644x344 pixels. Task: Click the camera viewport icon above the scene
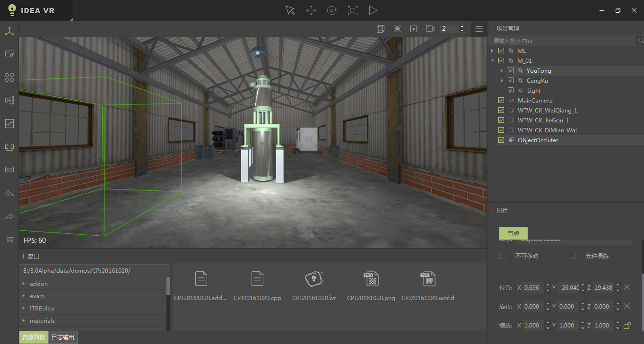click(x=430, y=28)
